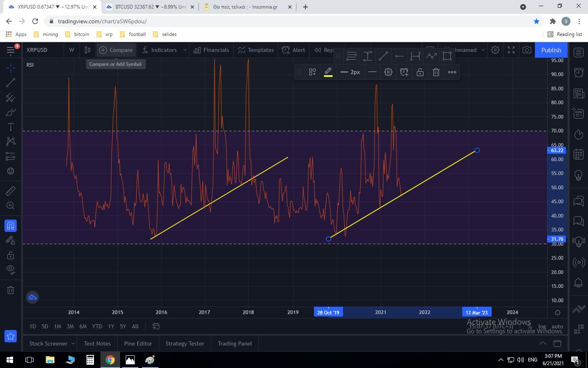Select the Text annotation tool
The height and width of the screenshot is (368, 588).
pyautogui.click(x=11, y=127)
